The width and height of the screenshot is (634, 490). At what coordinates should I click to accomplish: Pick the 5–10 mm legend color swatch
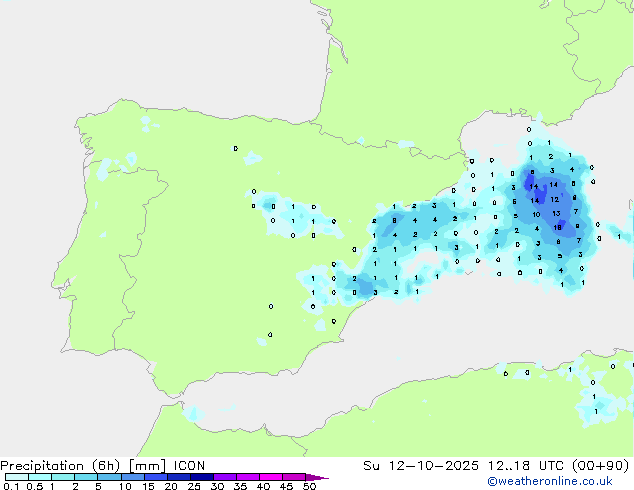pyautogui.click(x=109, y=477)
